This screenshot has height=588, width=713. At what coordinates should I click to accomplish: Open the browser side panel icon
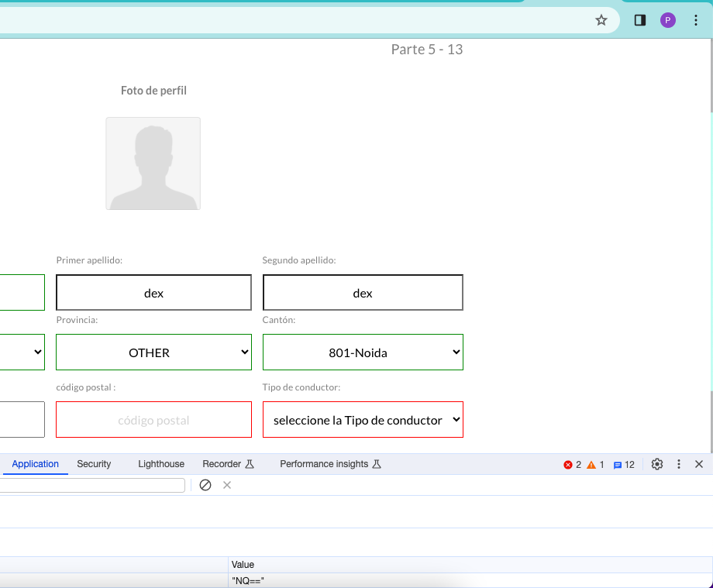tap(640, 20)
